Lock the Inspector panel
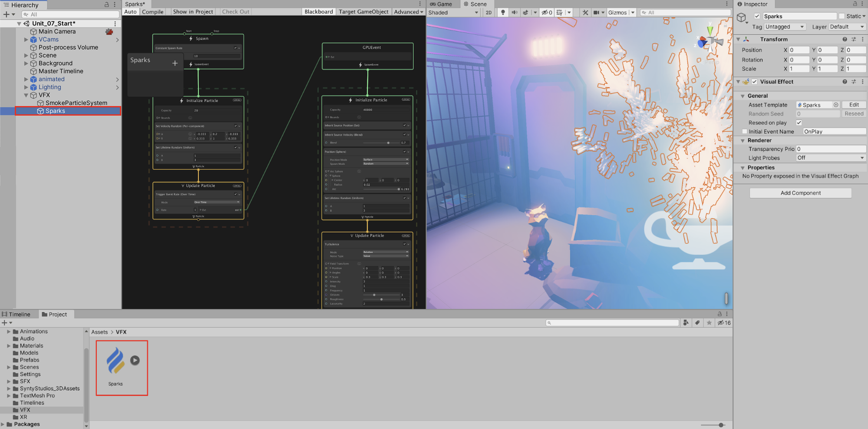868x429 pixels. 855,4
